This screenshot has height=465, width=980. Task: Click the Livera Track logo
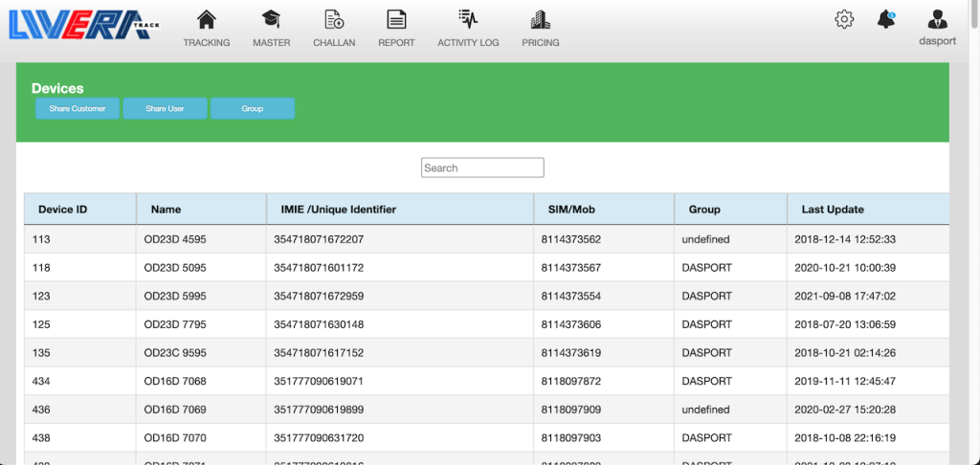pos(80,23)
